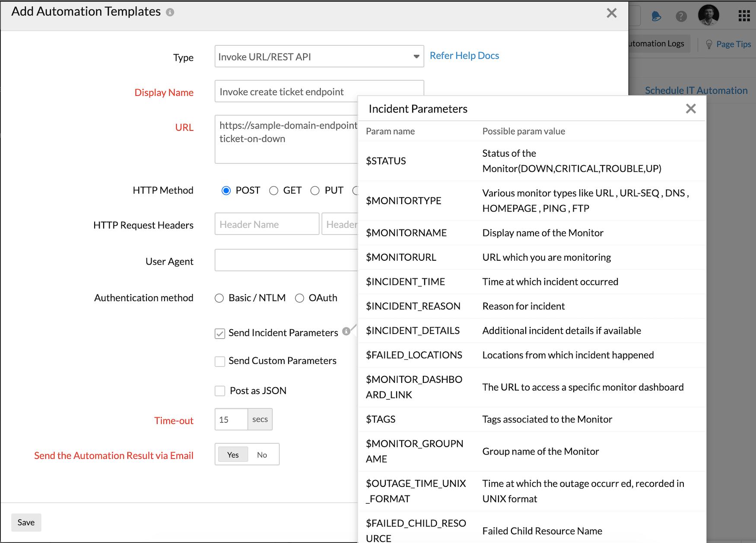Screen dimensions: 756x543
Task: Click the User Agent input field
Action: click(286, 260)
